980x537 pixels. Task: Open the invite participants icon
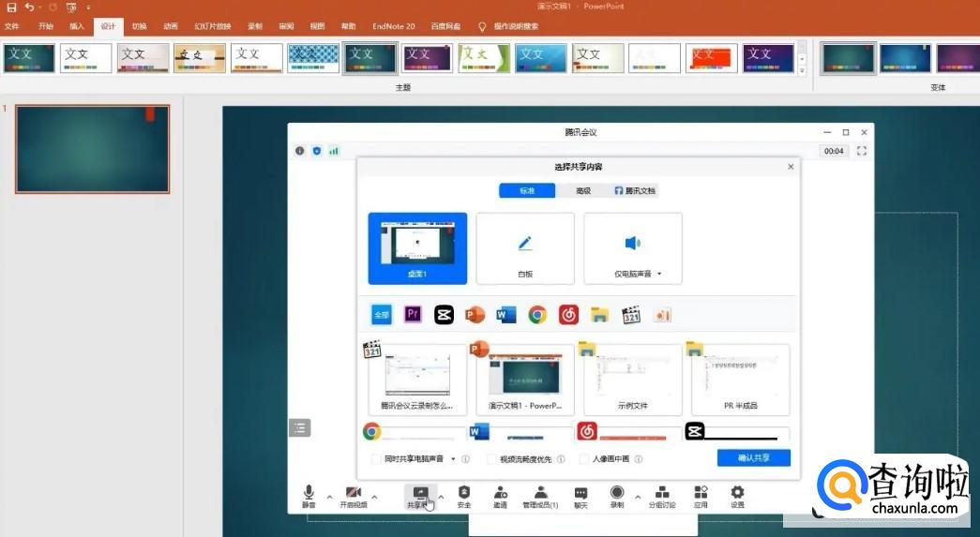coord(500,497)
